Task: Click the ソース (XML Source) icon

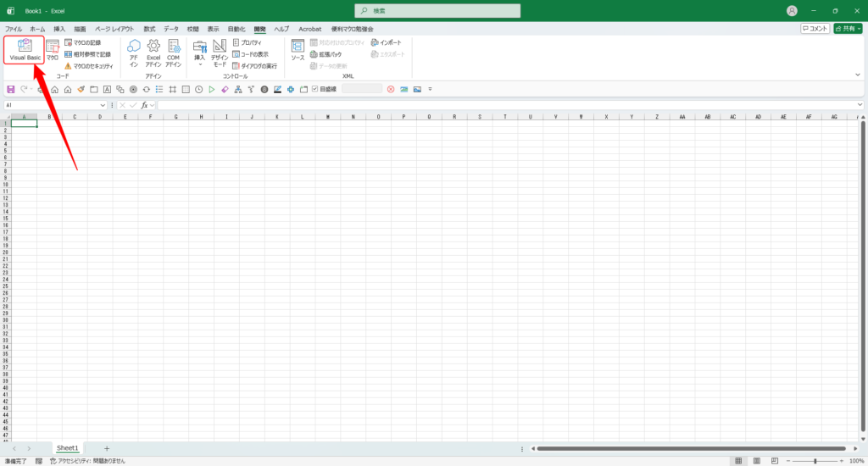Action: [298, 50]
